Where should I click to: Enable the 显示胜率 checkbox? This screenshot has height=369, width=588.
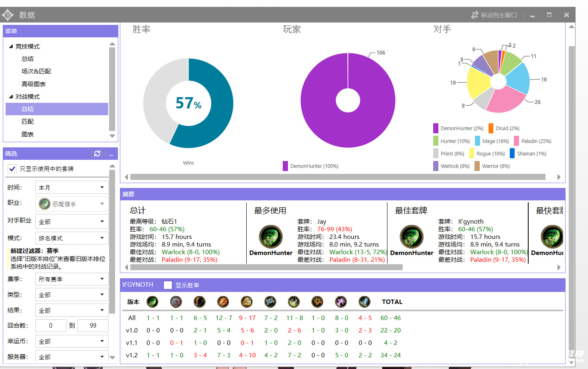pos(168,285)
